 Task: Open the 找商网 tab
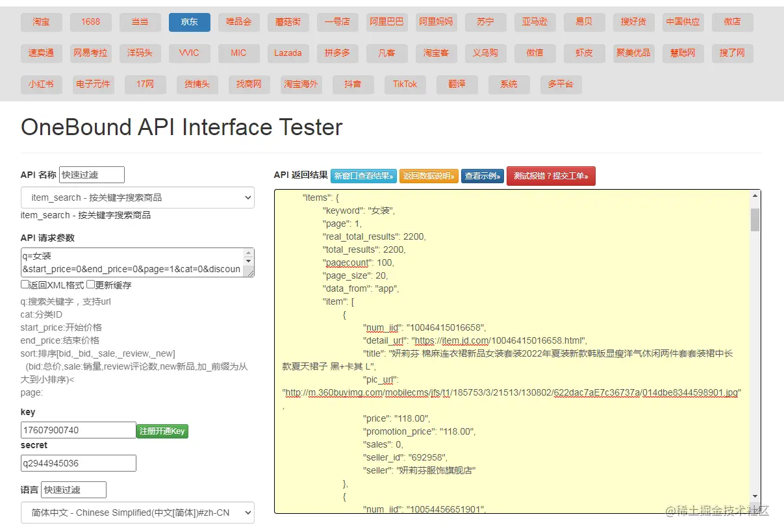(249, 84)
